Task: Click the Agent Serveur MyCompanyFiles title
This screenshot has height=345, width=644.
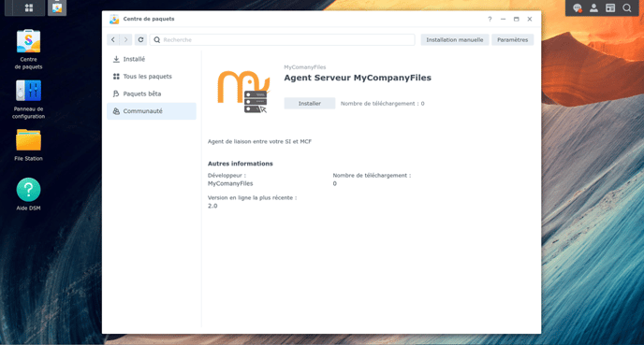Action: coord(358,78)
